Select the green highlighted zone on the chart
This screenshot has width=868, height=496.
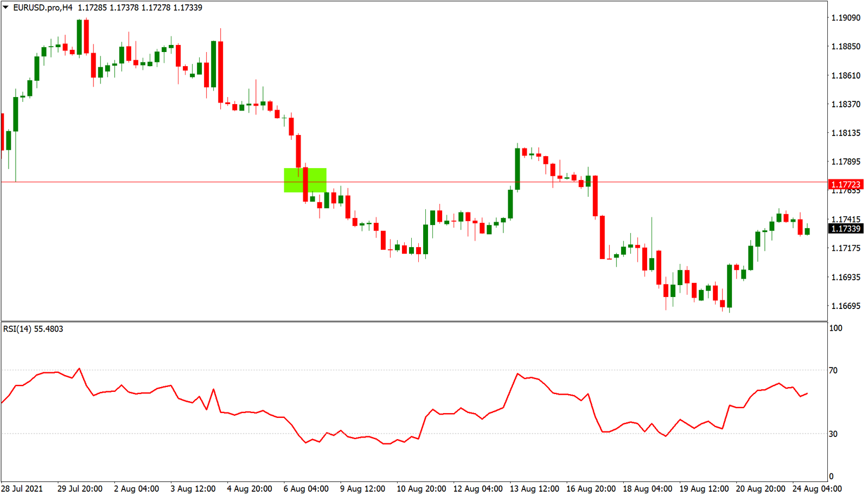(305, 180)
